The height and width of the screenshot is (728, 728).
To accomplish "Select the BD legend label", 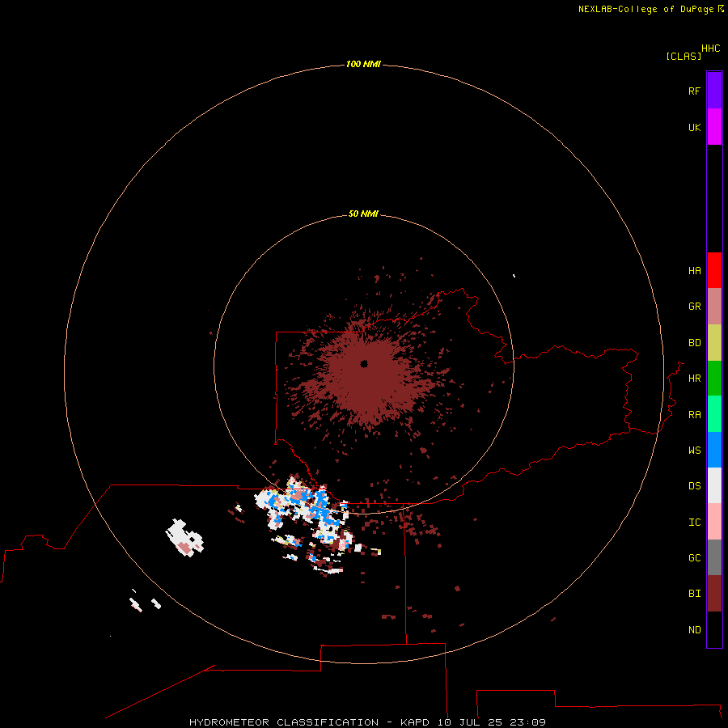I will tap(695, 343).
